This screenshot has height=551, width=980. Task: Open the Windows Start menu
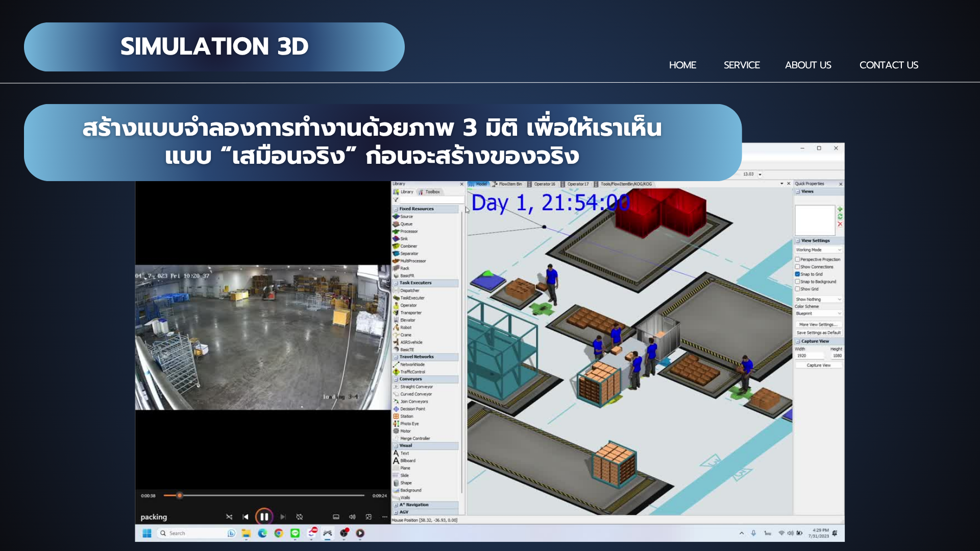[147, 533]
